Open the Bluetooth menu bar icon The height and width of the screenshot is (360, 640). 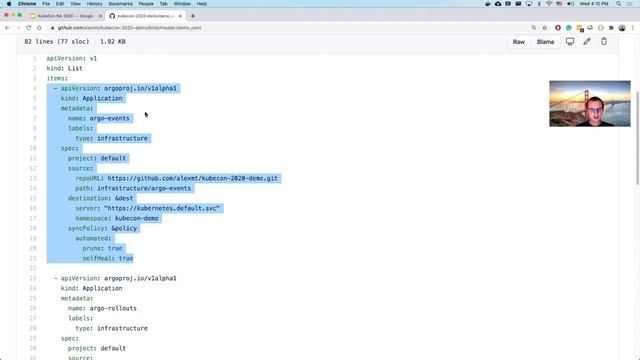coord(539,4)
